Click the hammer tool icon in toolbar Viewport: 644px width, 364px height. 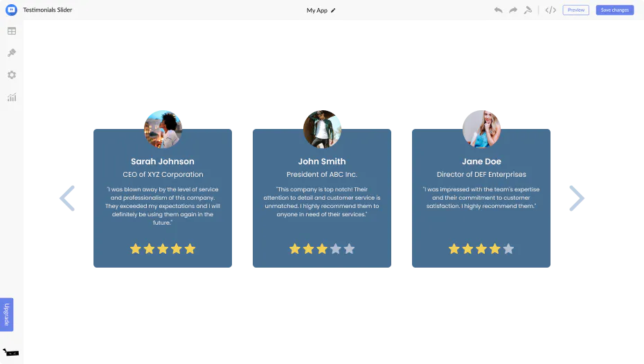pos(528,10)
